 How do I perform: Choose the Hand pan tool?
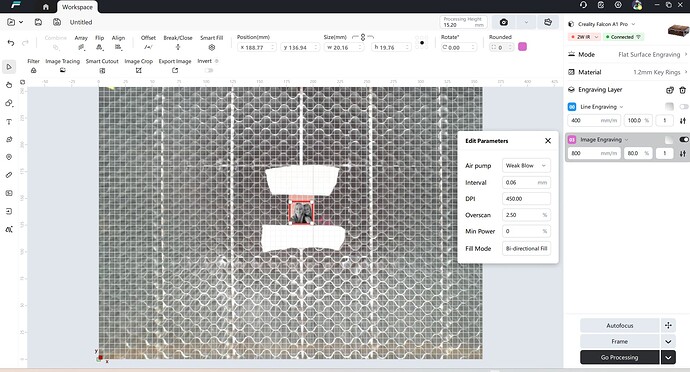9,85
